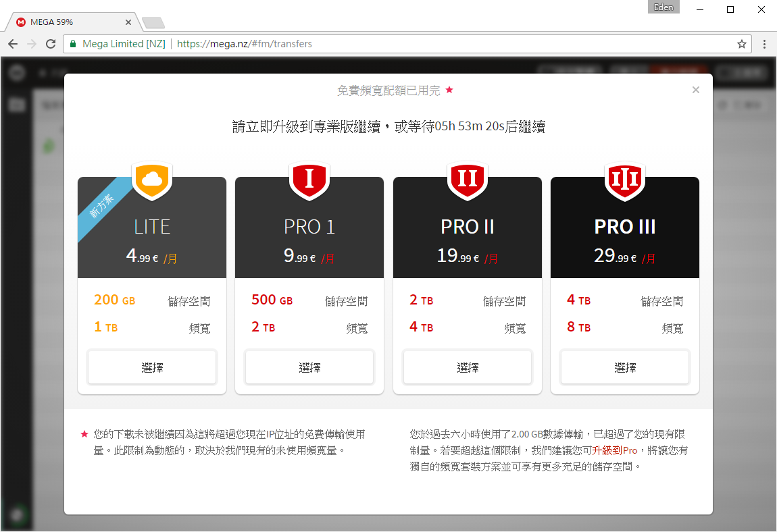The image size is (777, 532).
Task: Minimize the Chrome window
Action: (x=700, y=9)
